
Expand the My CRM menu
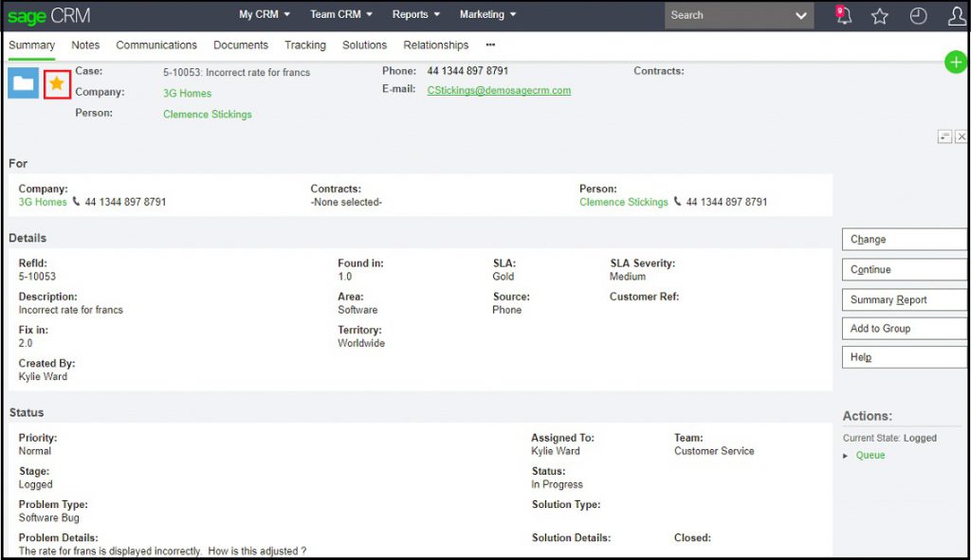point(264,14)
